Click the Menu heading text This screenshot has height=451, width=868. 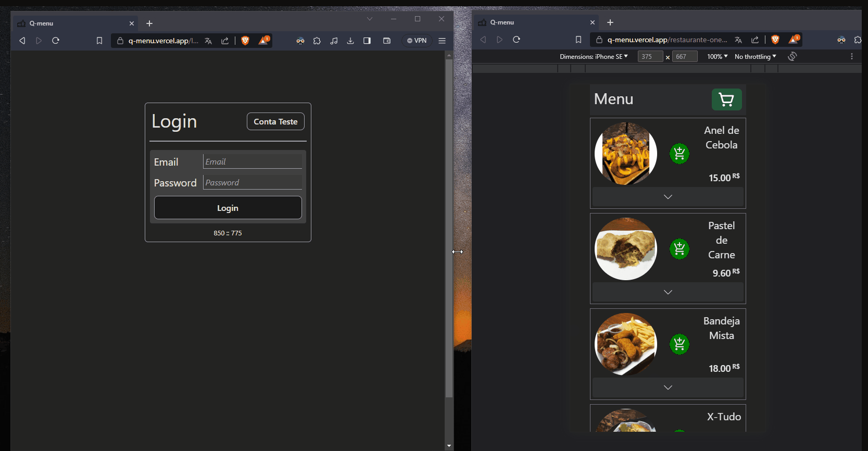613,99
